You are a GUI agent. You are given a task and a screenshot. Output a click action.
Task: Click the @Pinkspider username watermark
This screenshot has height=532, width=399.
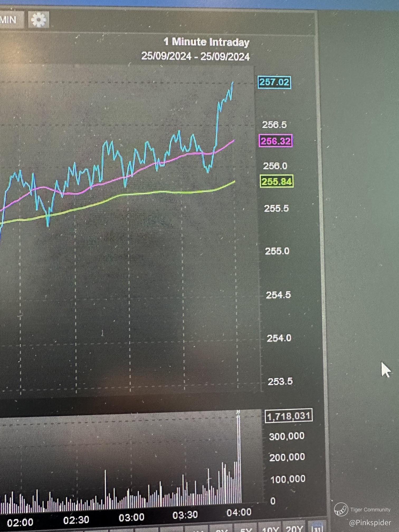click(370, 522)
